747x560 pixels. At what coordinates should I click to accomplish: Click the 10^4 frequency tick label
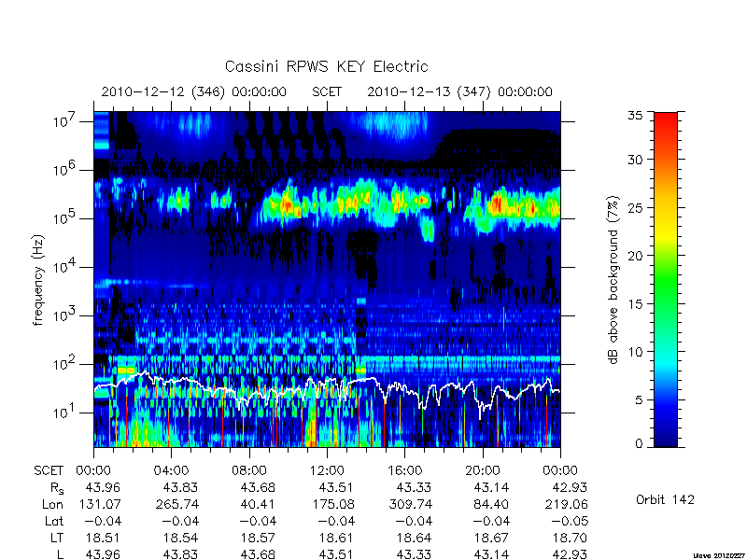65,267
